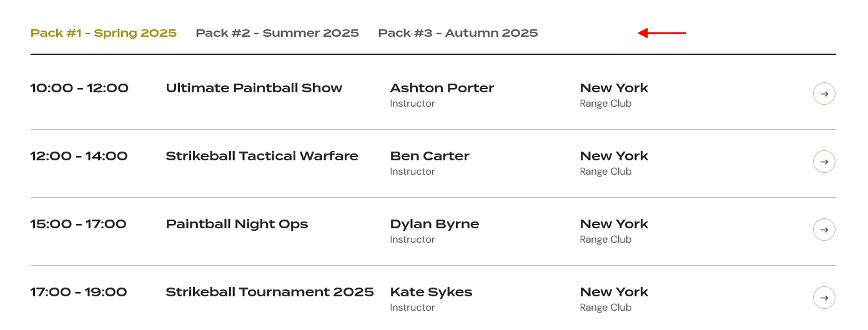This screenshot has width=868, height=330.
Task: Select the 12:00 - 14:00 time slot
Action: pos(79,156)
